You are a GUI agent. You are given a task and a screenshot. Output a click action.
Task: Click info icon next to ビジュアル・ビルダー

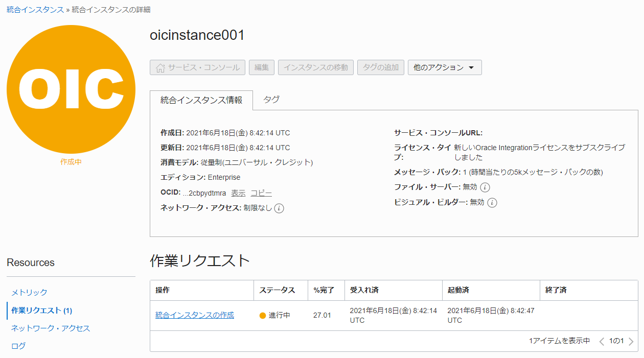point(492,203)
